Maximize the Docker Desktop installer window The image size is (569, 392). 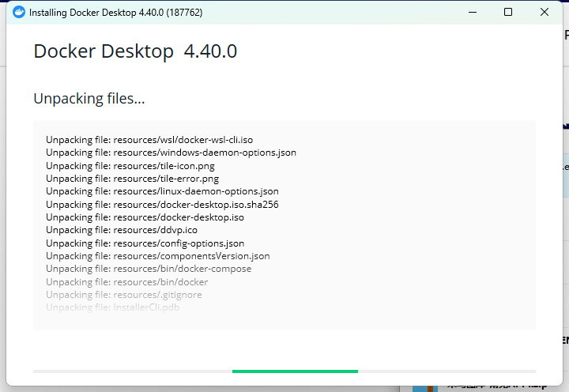[508, 13]
